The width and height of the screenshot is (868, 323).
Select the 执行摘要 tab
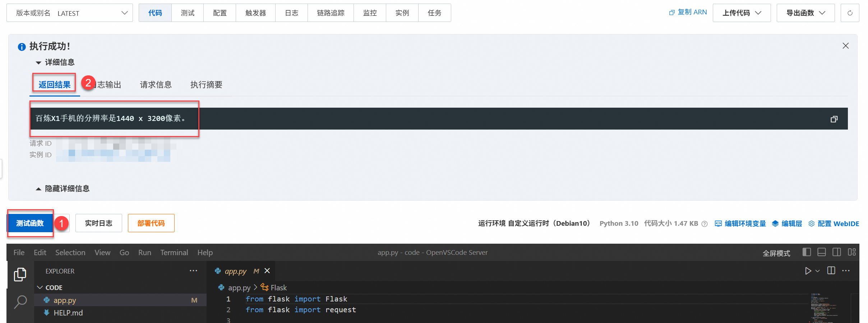pyautogui.click(x=207, y=85)
